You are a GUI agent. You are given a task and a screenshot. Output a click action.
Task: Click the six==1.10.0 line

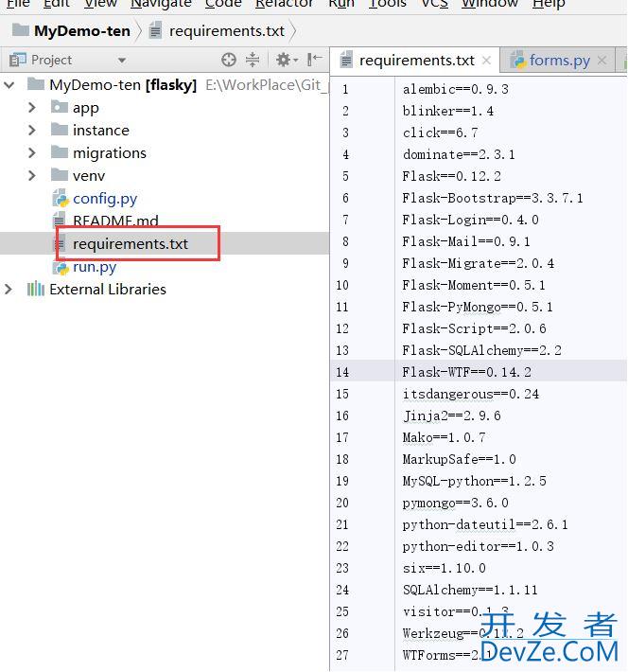445,568
